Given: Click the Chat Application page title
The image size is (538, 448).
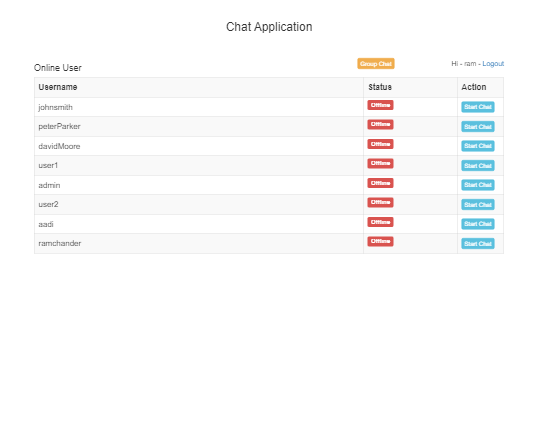Looking at the screenshot, I should coord(269,27).
